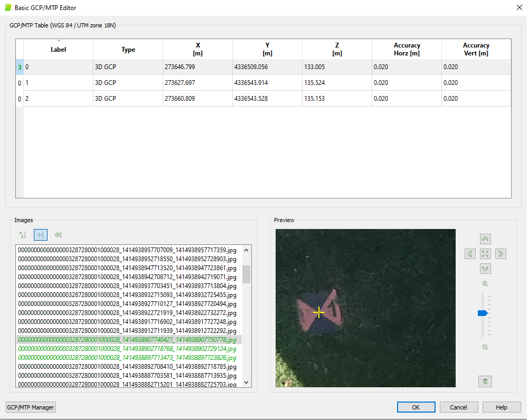This screenshot has width=528, height=420.
Task: Zoom out using the magnifier minus icon
Action: coord(485,347)
